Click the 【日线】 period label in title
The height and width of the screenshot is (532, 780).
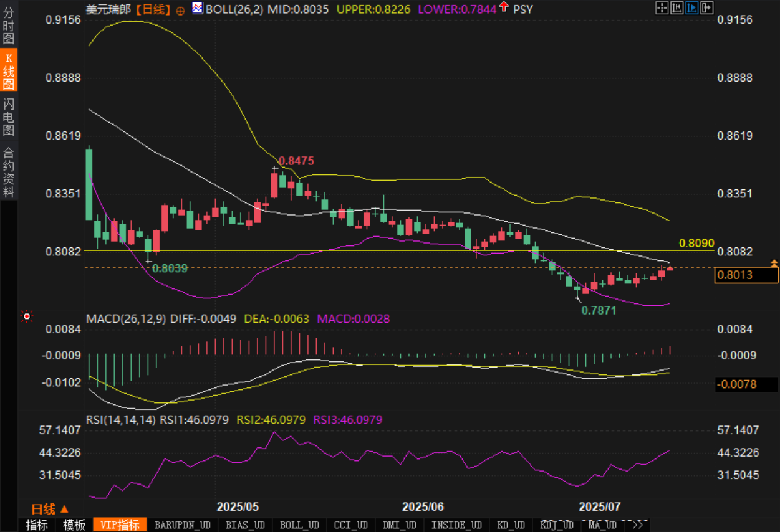(x=153, y=9)
